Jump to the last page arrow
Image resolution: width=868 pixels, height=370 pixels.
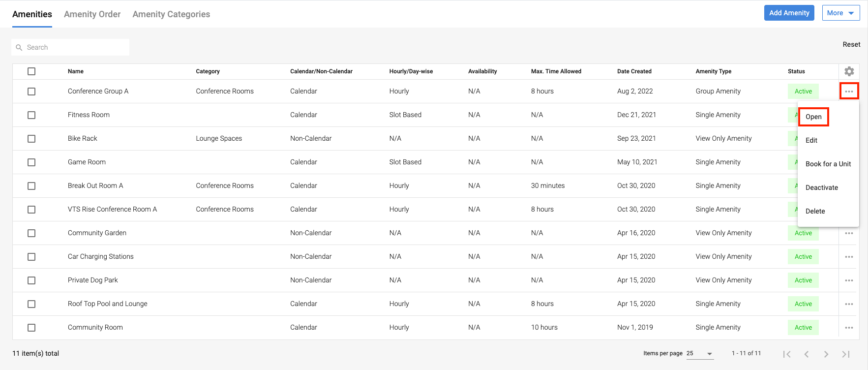846,354
